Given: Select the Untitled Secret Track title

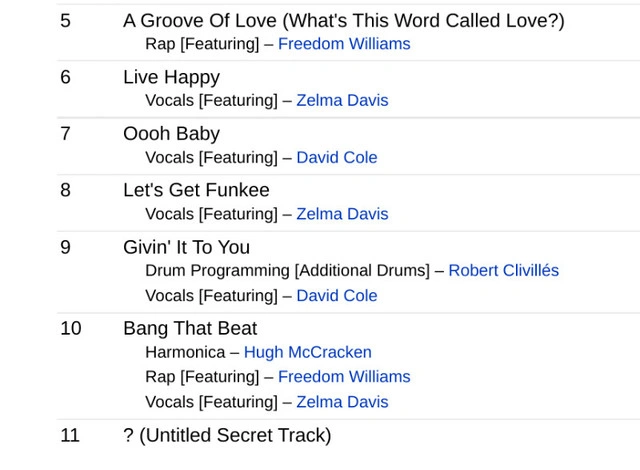Looking at the screenshot, I should click(227, 435).
